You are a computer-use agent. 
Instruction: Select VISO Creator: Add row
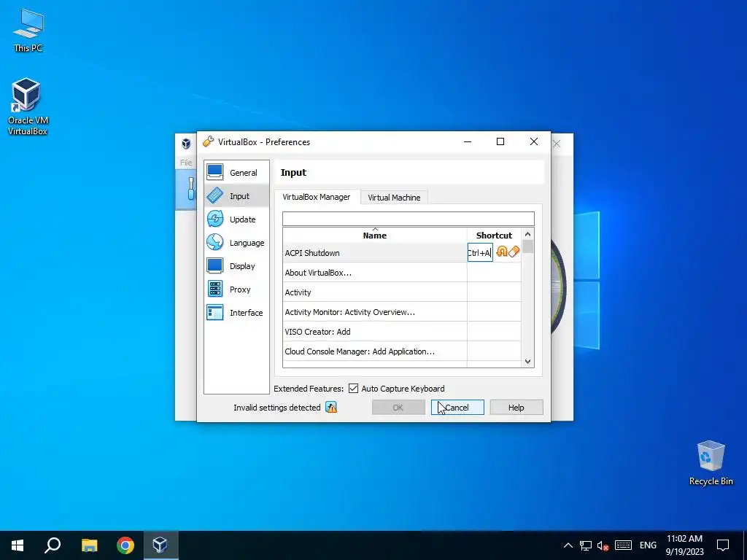pyautogui.click(x=402, y=332)
